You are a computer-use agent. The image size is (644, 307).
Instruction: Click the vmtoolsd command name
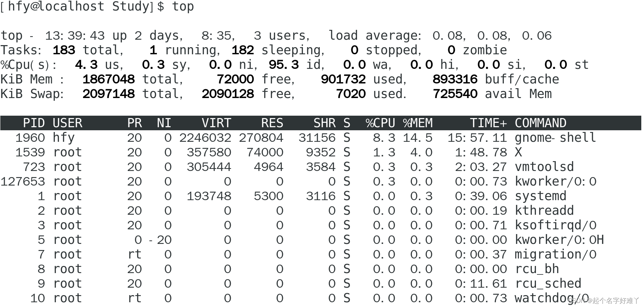(544, 167)
